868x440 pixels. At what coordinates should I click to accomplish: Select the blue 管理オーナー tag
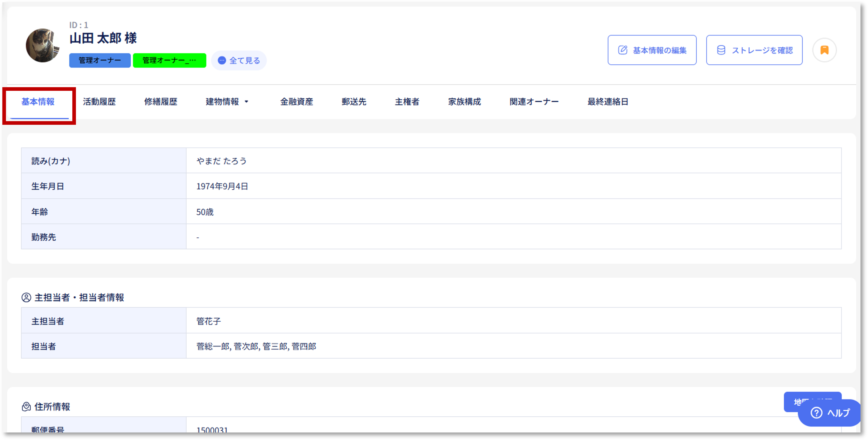100,61
